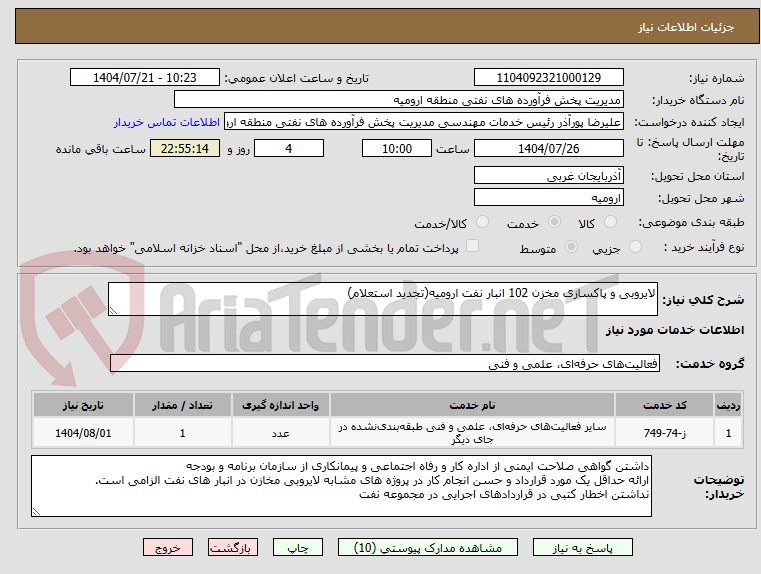761x574 pixels.
Task: Click the ردیف column header
Action: pyautogui.click(x=728, y=405)
